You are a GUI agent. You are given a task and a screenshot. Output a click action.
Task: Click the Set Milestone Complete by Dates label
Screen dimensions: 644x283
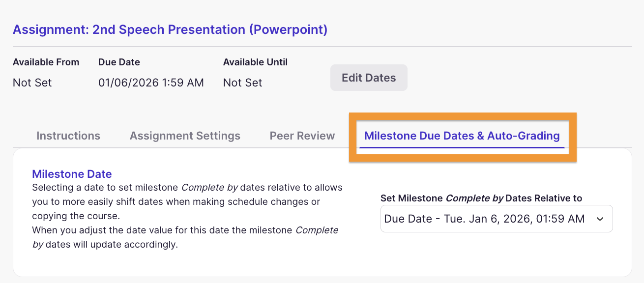[x=481, y=198]
